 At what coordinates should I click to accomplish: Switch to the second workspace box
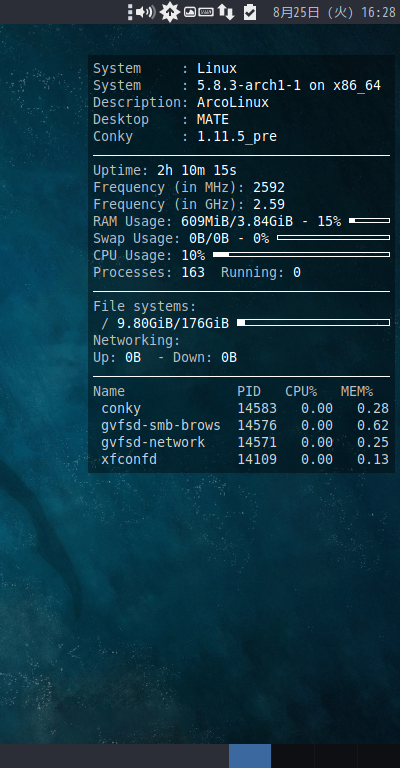(292, 756)
